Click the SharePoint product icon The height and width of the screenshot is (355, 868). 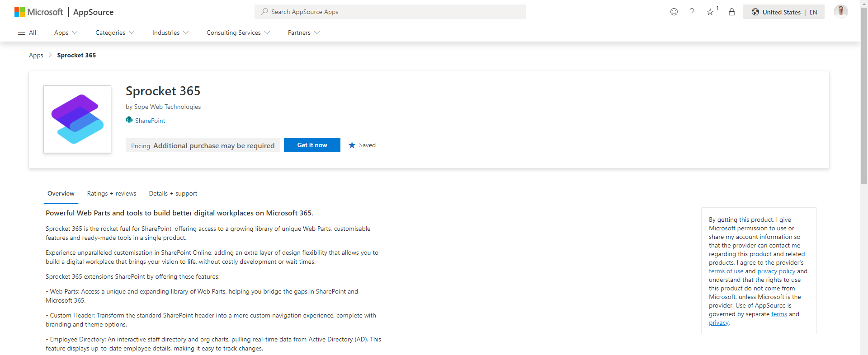[129, 120]
